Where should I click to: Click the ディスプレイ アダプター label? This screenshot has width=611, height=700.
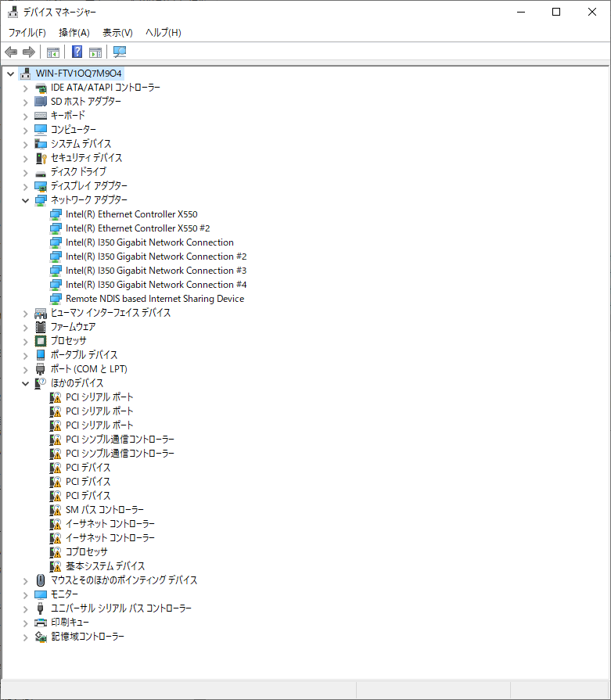pos(89,185)
